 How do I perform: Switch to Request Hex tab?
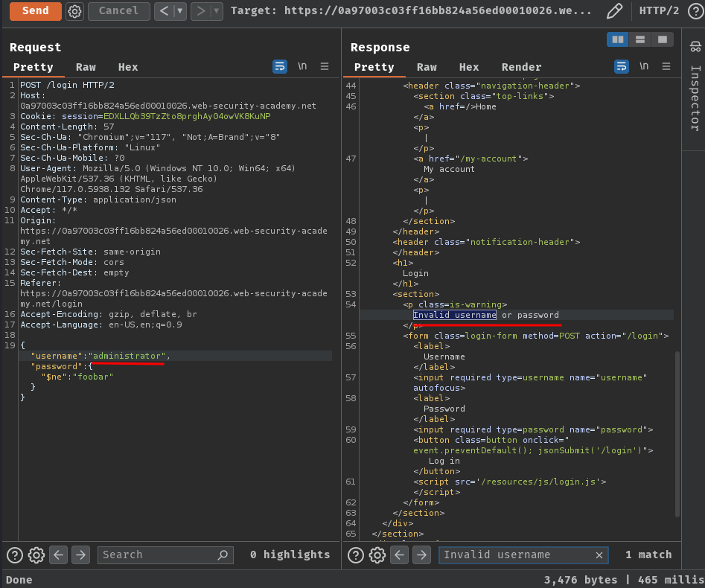[128, 67]
